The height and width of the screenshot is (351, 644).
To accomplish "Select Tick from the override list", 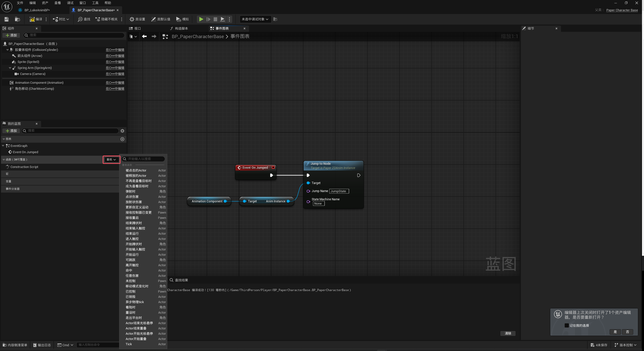I will point(129,344).
